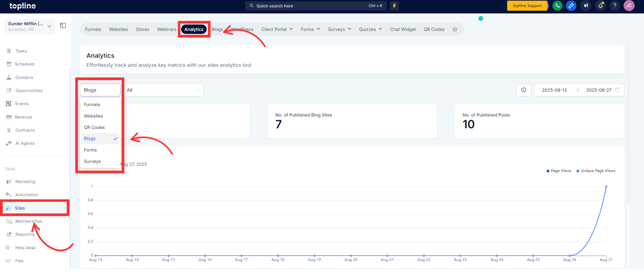644x272 pixels.
Task: Click the Aug 20 data point on chart
Action: (351, 256)
